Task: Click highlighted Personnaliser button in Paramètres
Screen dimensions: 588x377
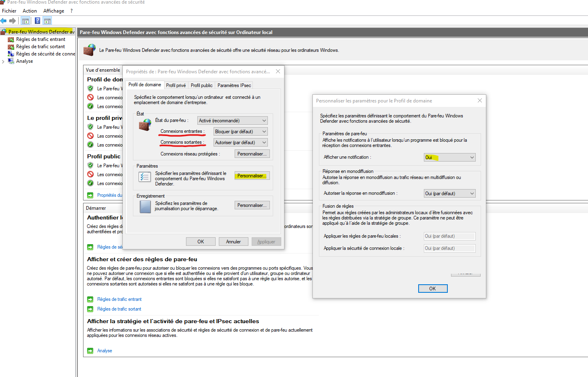Action: tap(252, 176)
